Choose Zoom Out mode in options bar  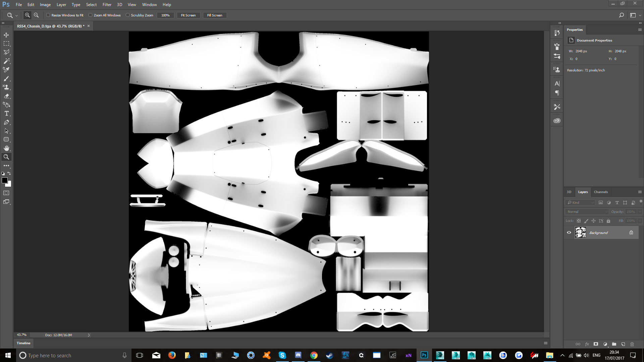click(36, 15)
